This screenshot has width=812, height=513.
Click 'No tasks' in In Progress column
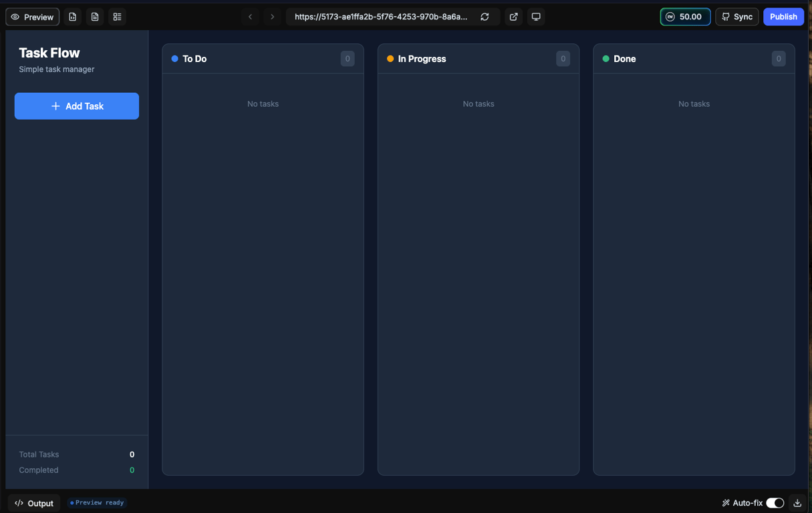(479, 104)
